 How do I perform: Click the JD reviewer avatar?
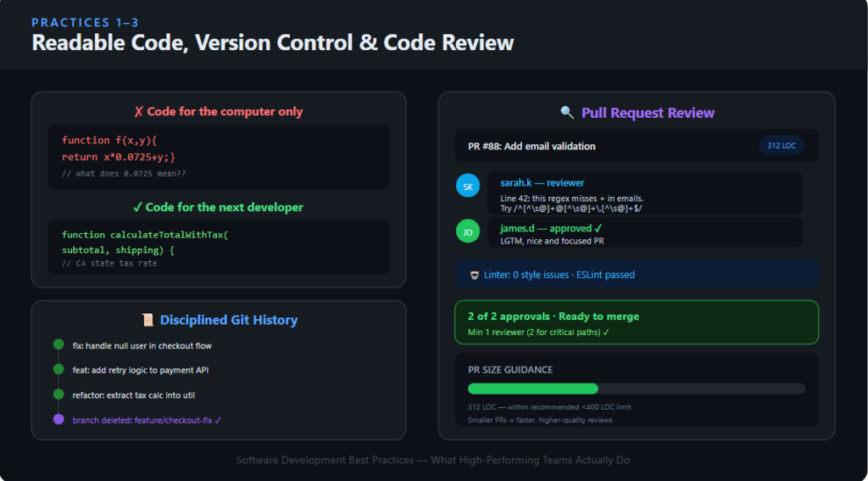[468, 231]
